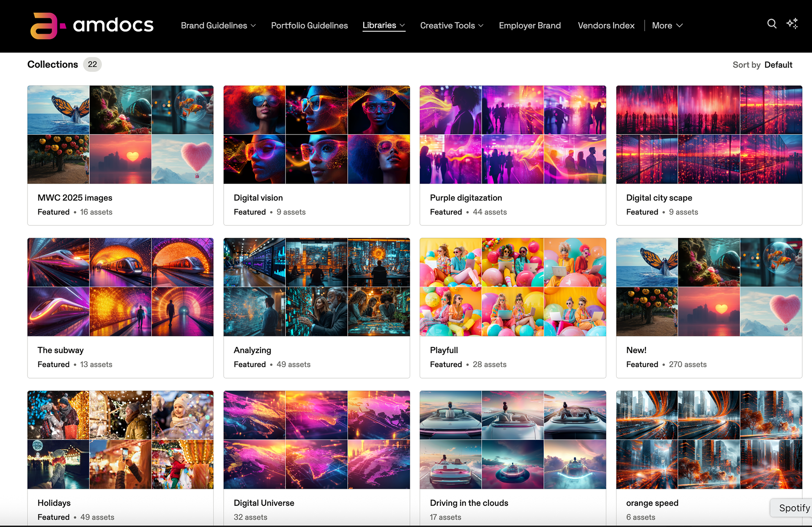Go to Portfolio Guidelines
This screenshot has height=527, width=812.
pos(309,26)
